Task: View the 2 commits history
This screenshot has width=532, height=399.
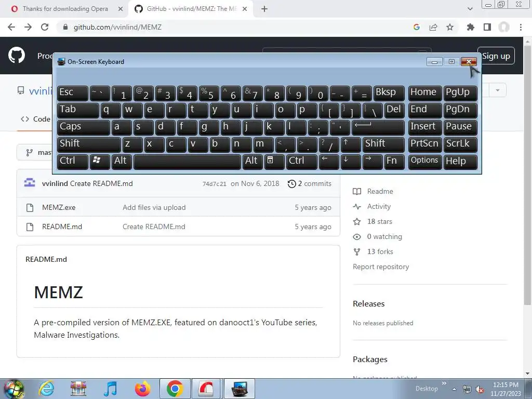Action: (310, 183)
